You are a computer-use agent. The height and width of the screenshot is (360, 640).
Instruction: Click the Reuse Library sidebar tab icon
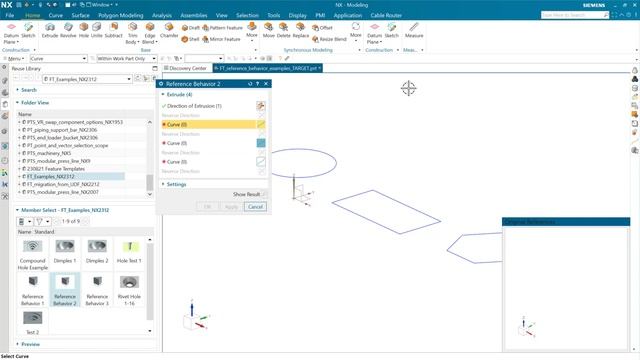coord(5,104)
